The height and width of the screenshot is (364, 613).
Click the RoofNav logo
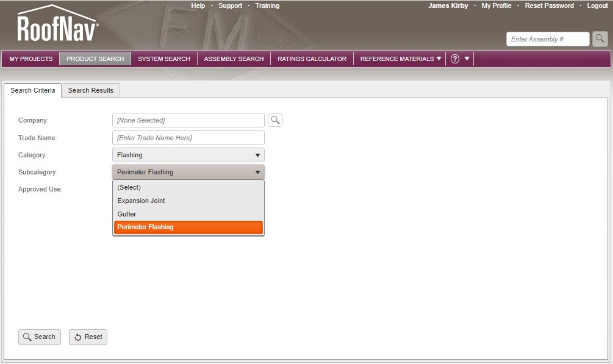(x=57, y=26)
